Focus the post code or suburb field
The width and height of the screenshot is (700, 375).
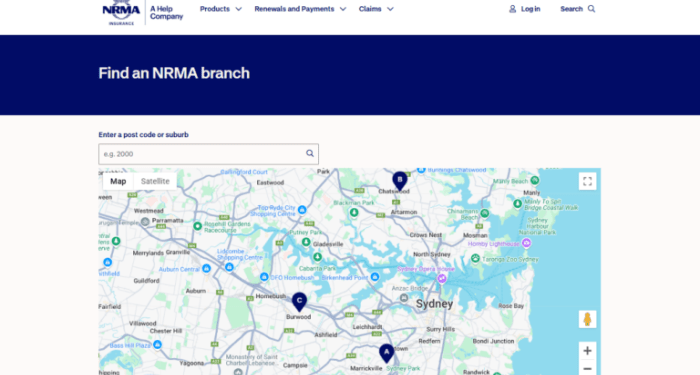[x=208, y=154]
